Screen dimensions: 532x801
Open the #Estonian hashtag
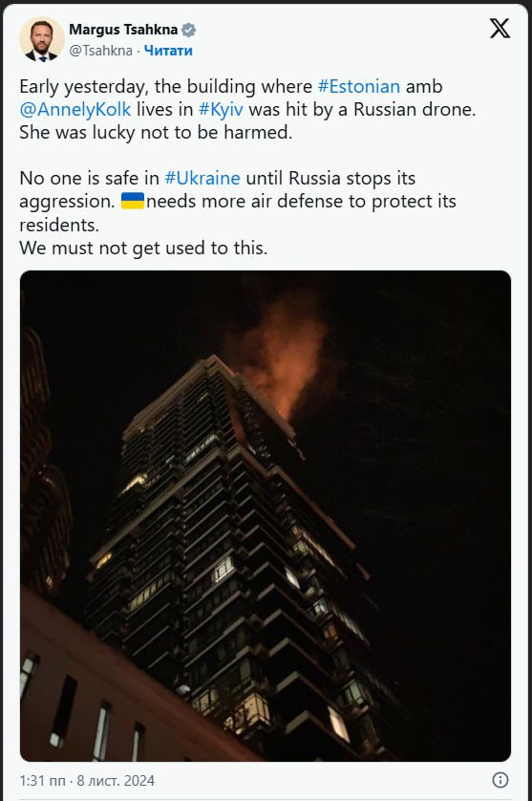coord(359,86)
